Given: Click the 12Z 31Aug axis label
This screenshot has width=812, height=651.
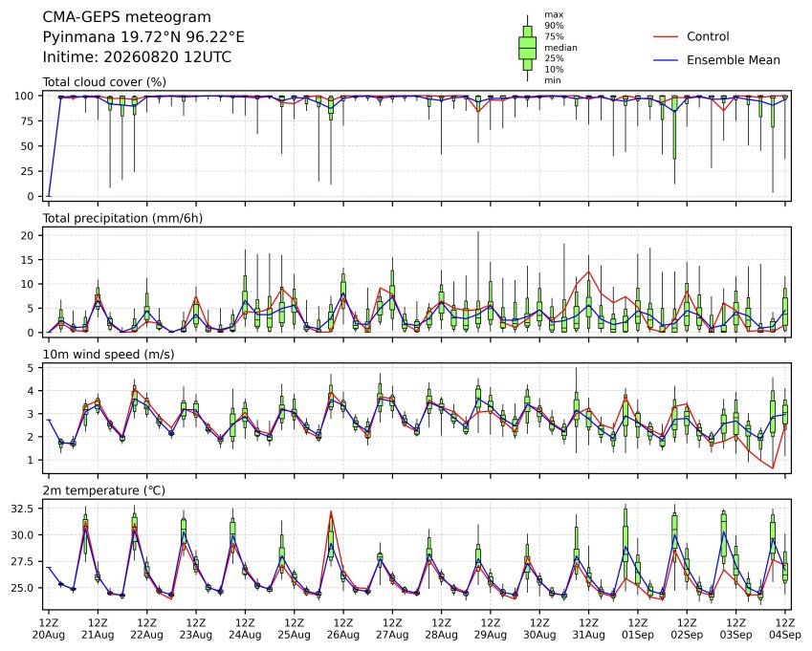Looking at the screenshot, I should [x=588, y=629].
